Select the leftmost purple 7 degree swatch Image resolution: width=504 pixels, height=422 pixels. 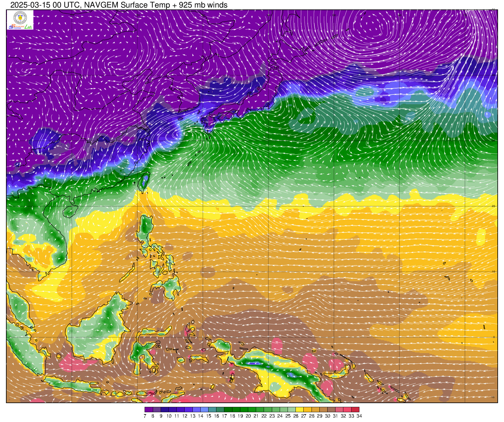[149, 410]
